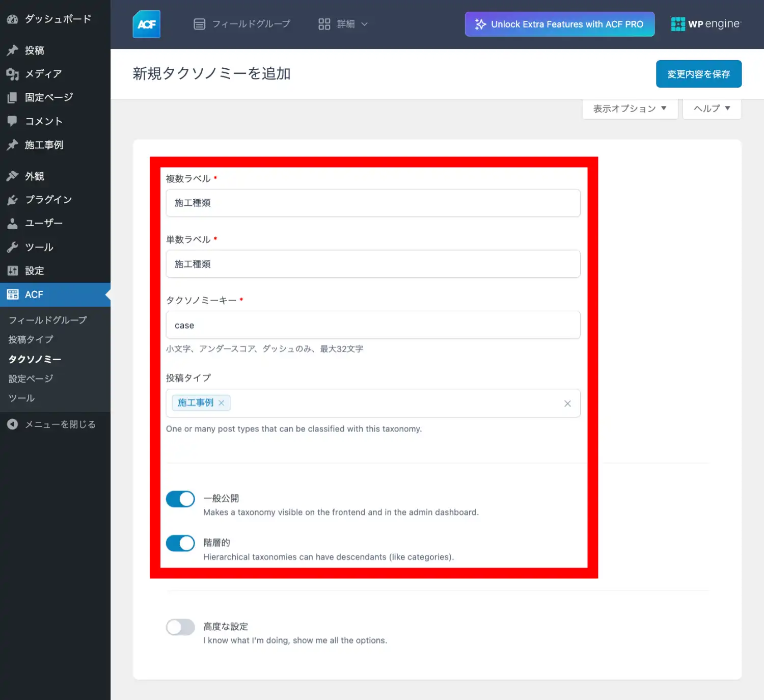Screen dimensions: 764x700
Task: Click the plug icon beside プラグイン
Action: click(x=13, y=200)
